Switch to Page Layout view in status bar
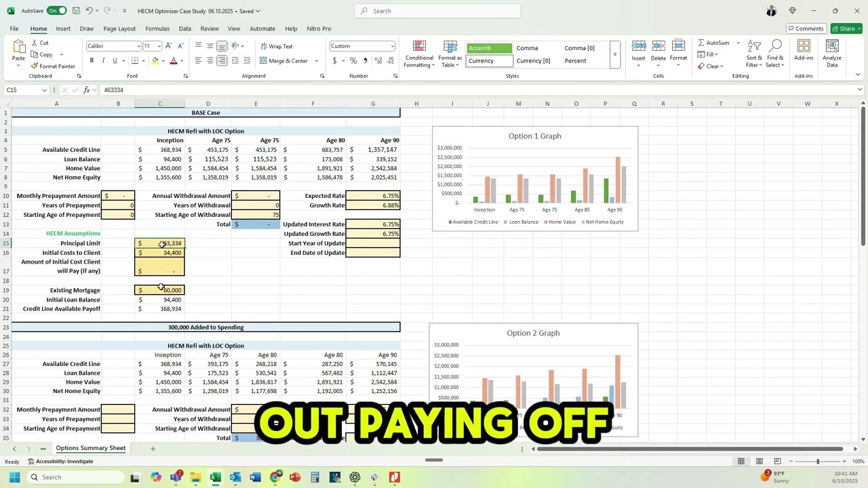This screenshot has width=868, height=488. [x=759, y=462]
